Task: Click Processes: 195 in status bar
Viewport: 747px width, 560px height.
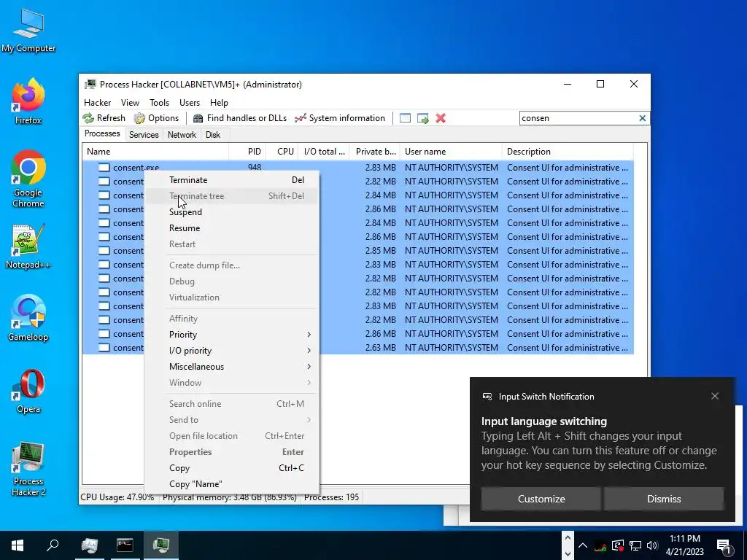Action: pos(332,497)
